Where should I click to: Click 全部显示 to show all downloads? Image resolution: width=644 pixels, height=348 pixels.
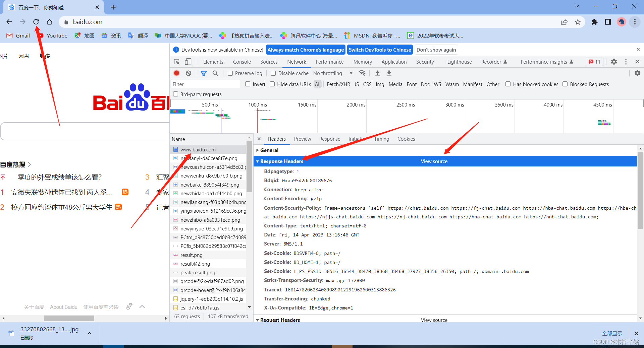click(612, 333)
